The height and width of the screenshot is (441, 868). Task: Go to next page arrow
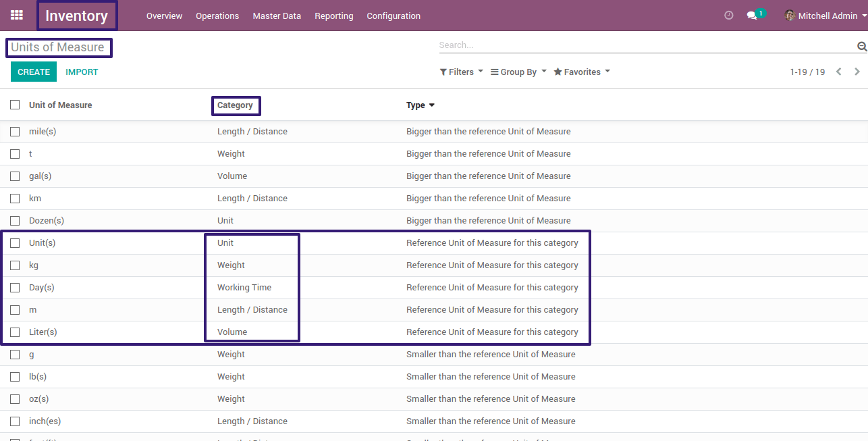coord(857,72)
